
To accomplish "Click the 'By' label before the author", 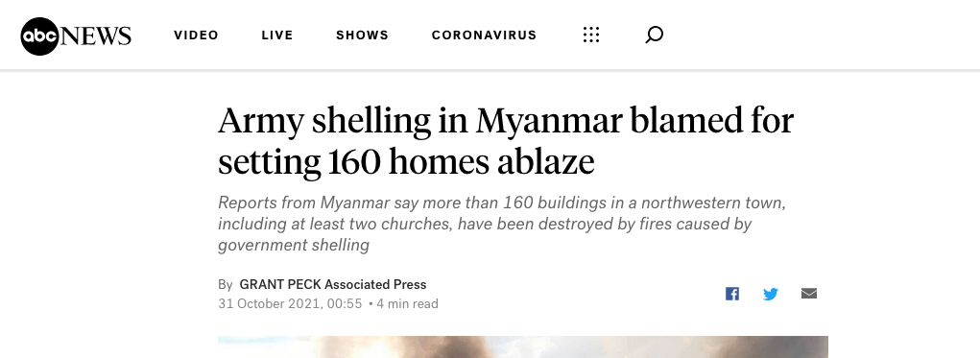I will pyautogui.click(x=225, y=285).
